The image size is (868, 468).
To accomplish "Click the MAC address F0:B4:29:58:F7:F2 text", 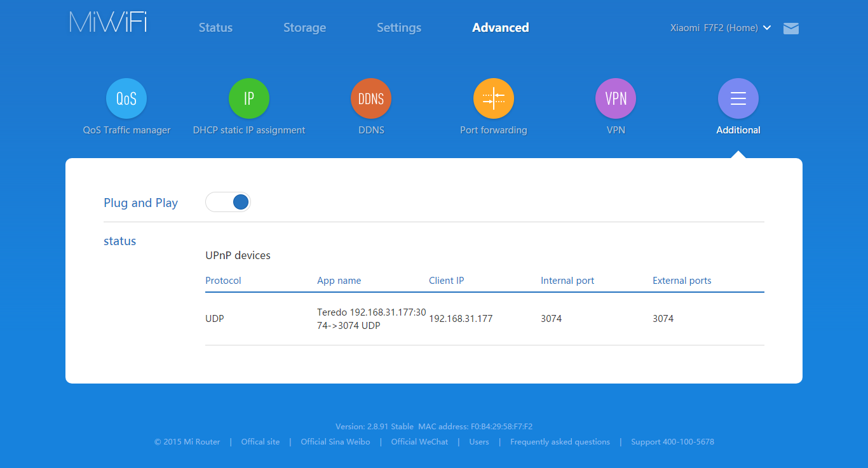I will [x=475, y=427].
